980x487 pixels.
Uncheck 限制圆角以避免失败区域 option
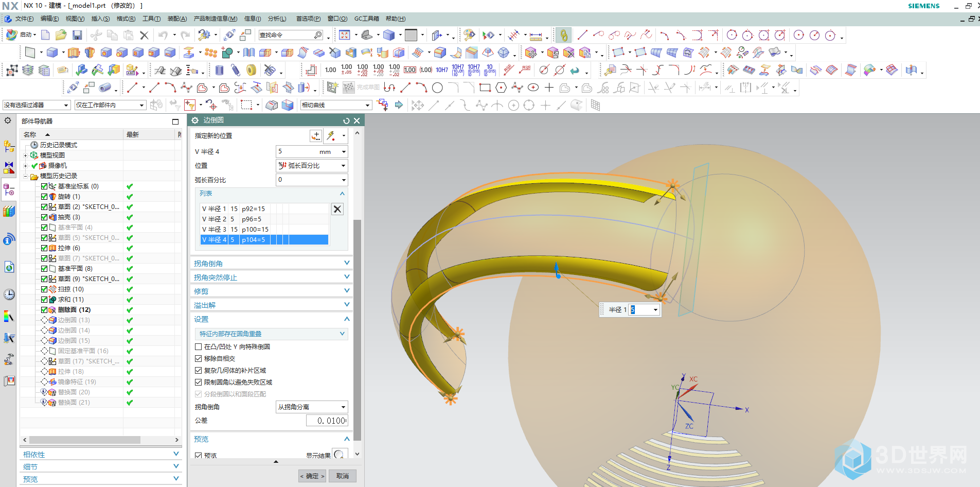click(199, 382)
